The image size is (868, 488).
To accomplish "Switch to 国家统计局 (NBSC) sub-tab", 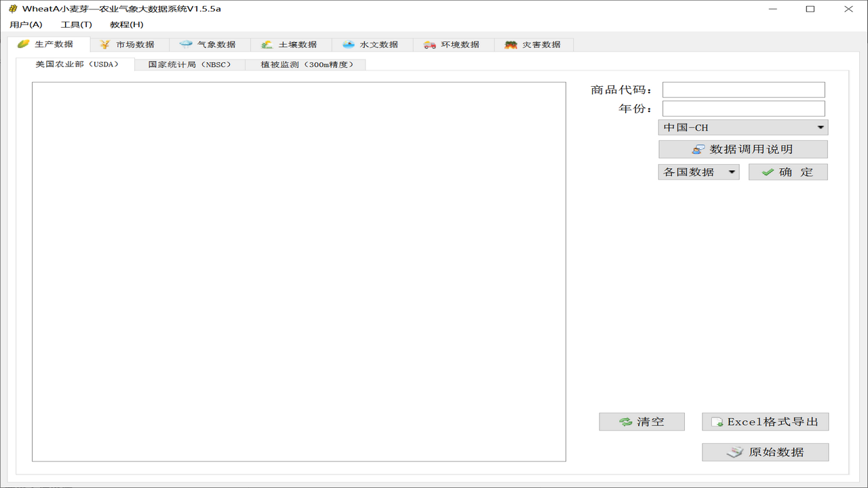I will [190, 64].
